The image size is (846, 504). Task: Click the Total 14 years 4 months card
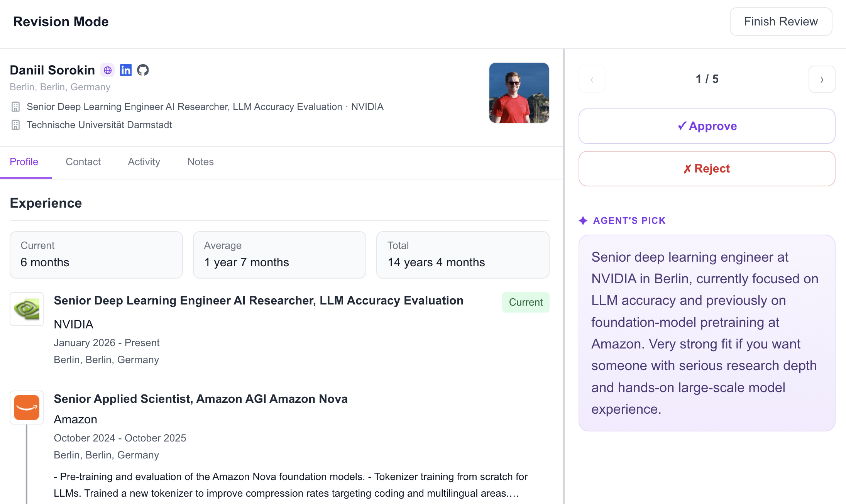(463, 255)
